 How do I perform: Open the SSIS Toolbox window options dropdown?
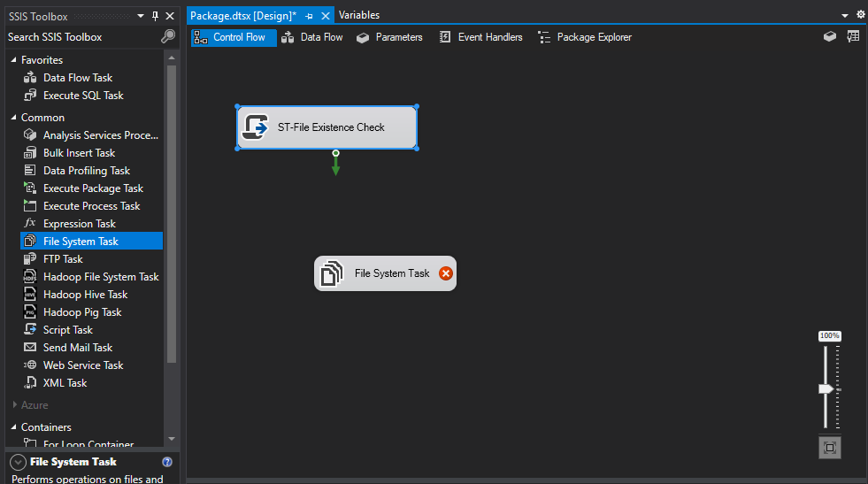141,16
